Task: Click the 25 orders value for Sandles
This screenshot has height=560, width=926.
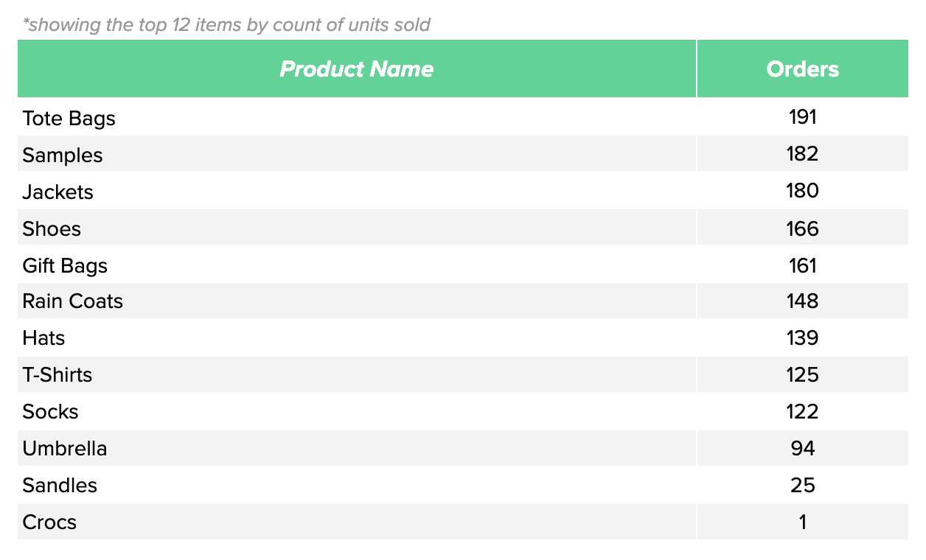Action: [802, 485]
